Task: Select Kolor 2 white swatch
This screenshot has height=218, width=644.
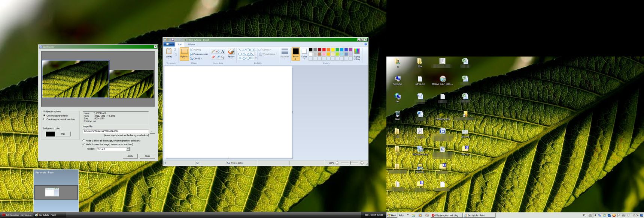Action: click(304, 54)
